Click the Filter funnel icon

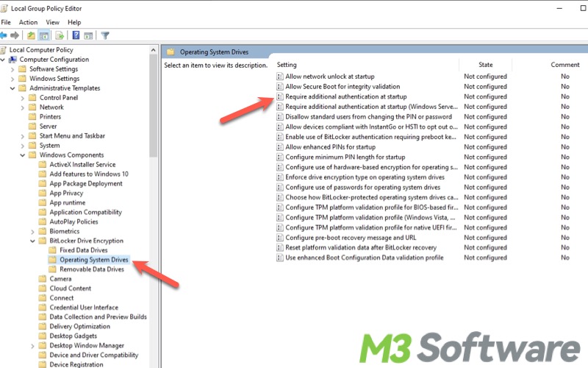(105, 35)
